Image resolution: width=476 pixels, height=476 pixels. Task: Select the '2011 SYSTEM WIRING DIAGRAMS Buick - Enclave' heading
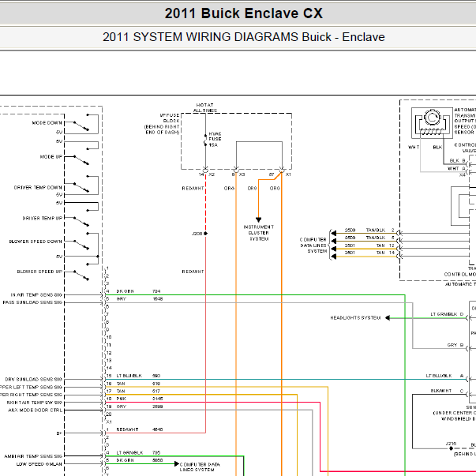click(243, 37)
